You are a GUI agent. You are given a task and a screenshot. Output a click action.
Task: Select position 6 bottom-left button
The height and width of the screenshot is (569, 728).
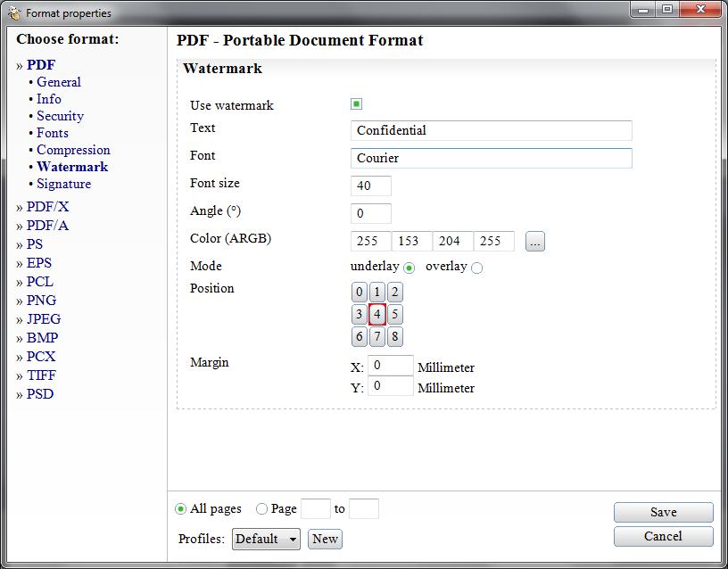coord(360,337)
